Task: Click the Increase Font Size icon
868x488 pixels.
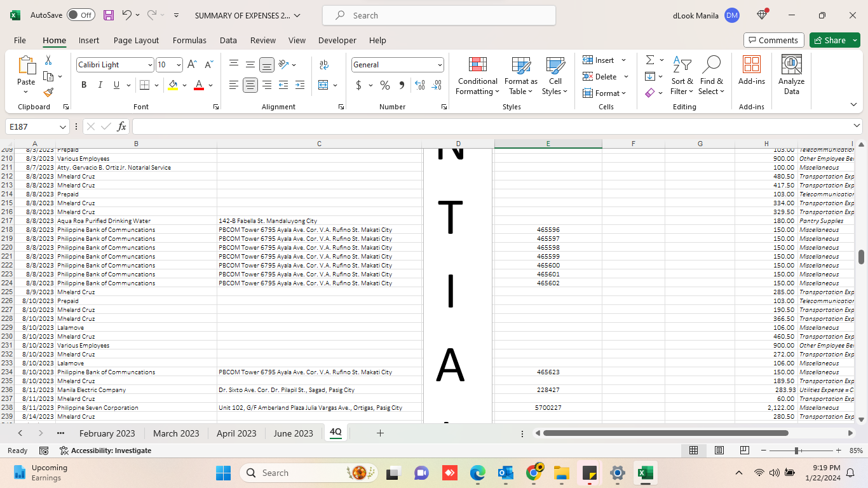Action: (192, 65)
